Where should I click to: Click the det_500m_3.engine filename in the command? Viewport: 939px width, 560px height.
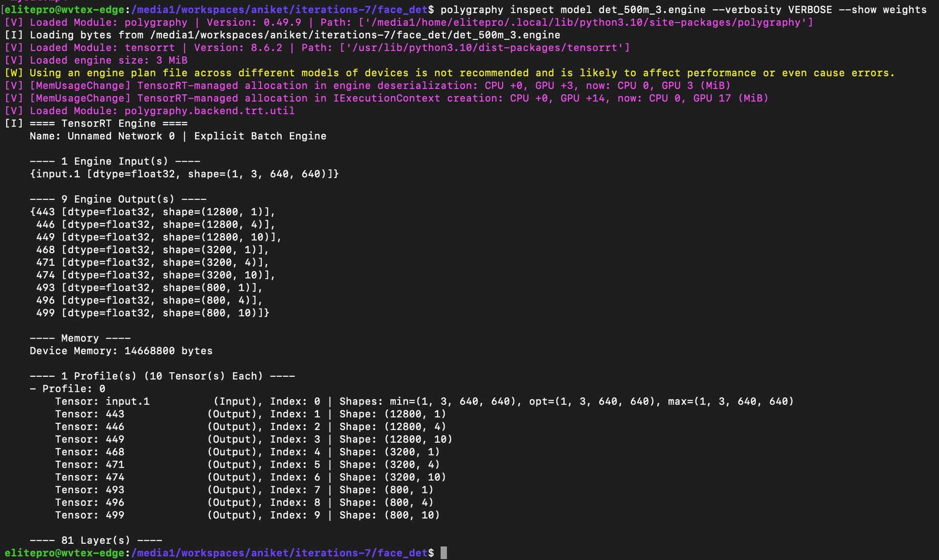click(652, 9)
